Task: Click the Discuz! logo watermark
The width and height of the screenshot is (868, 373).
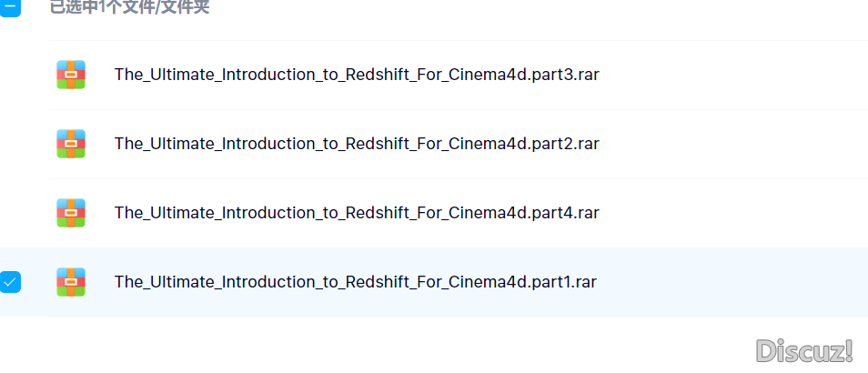Action: [x=804, y=351]
